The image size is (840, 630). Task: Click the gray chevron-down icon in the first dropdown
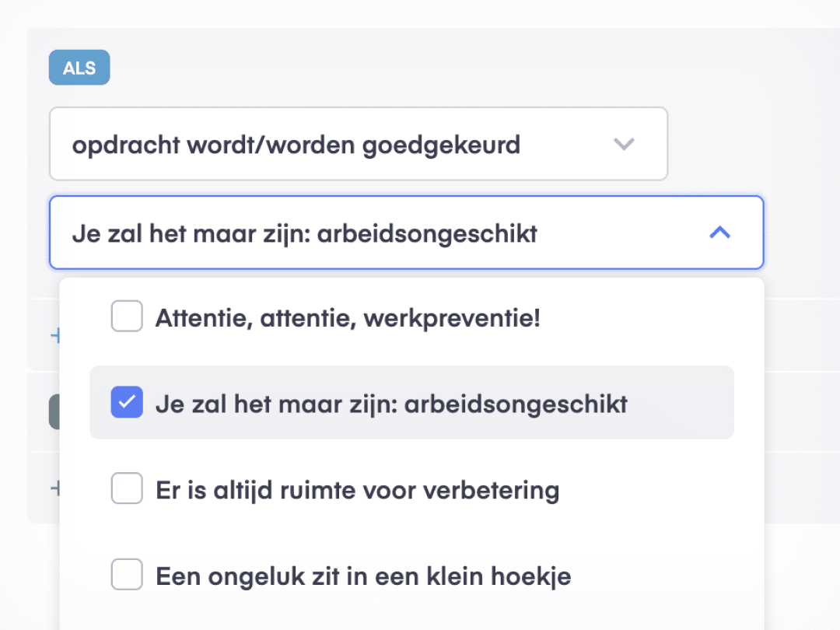click(624, 144)
